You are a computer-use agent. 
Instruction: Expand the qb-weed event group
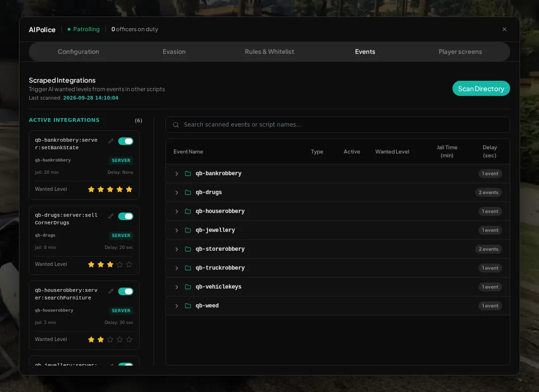click(x=177, y=306)
